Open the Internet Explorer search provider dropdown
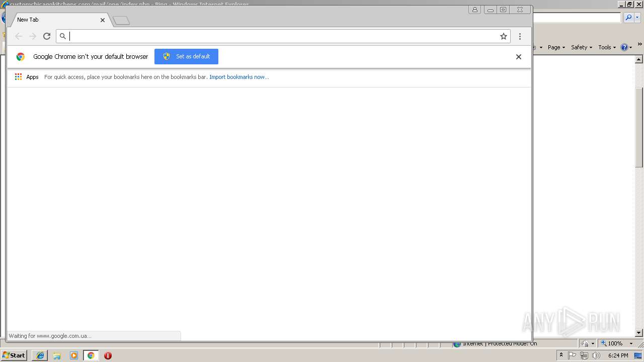The image size is (644, 362). tap(637, 18)
